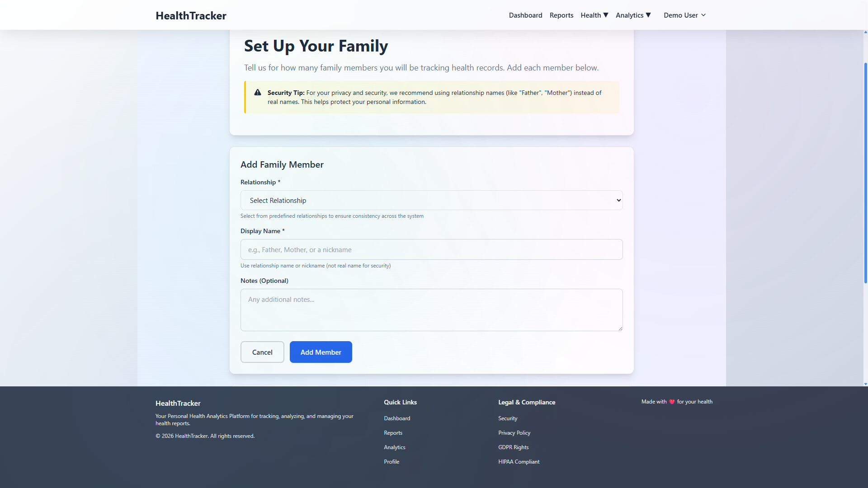Open the Health dropdown menu
Screen dimensions: 868x488
594,15
